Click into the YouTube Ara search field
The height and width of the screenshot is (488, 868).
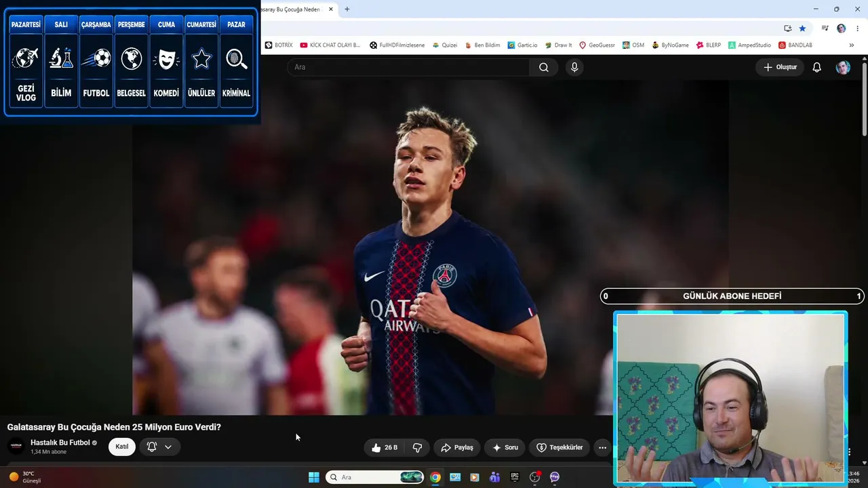click(409, 67)
